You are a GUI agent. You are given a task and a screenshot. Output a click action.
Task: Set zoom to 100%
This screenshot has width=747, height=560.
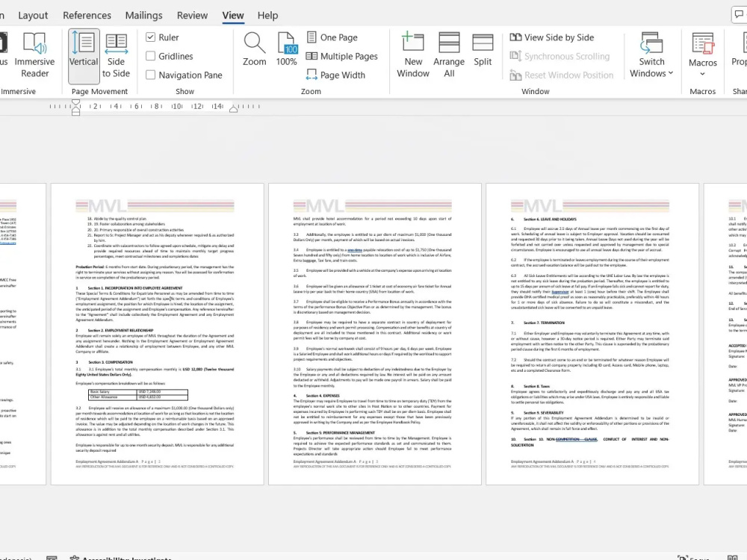tap(286, 49)
